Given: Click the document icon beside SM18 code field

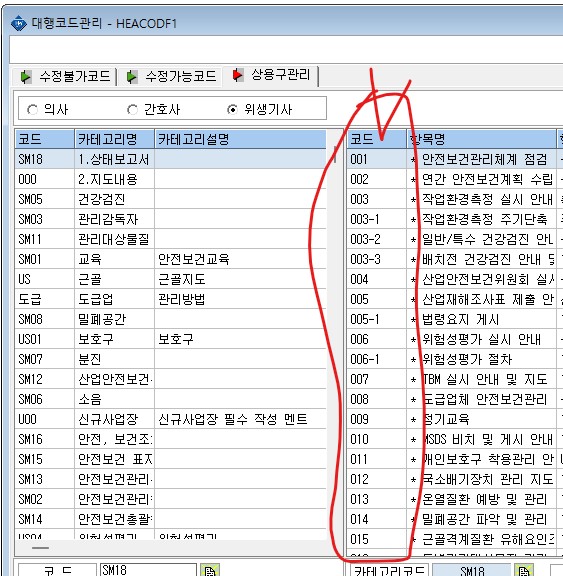Looking at the screenshot, I should [x=210, y=570].
